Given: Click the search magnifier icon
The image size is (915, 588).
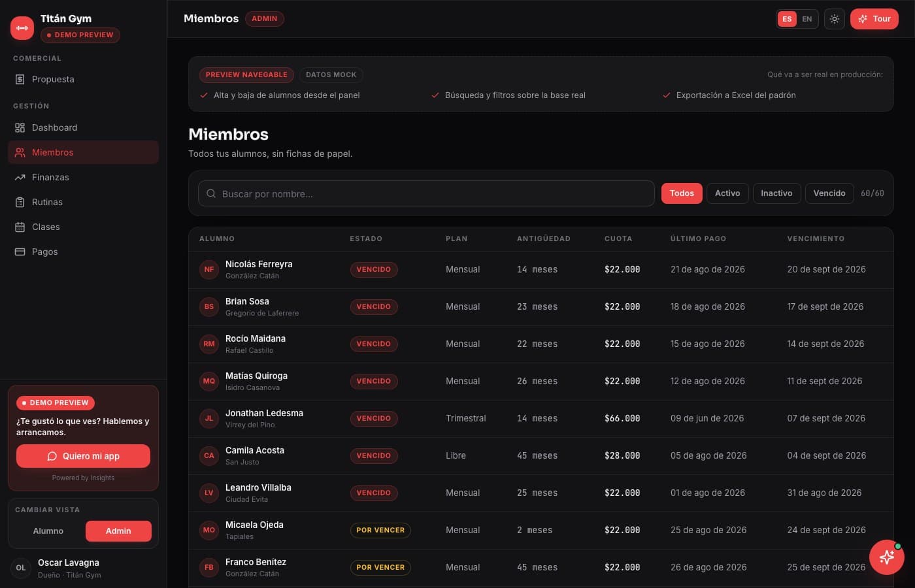Looking at the screenshot, I should 211,193.
